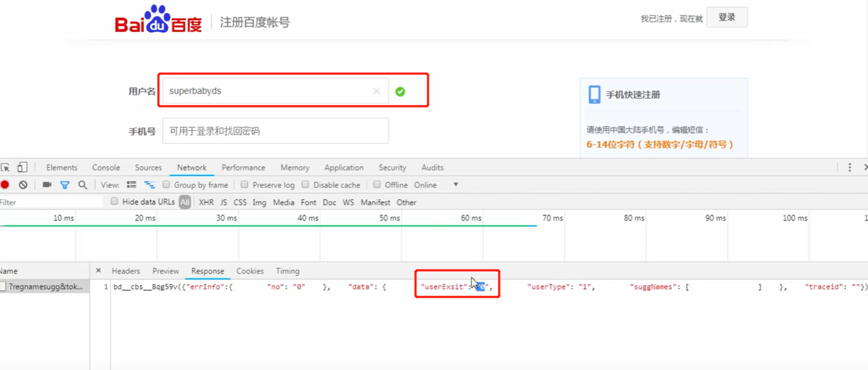Screen dimensions: 868x370
Task: Click the phone quick-registration icon
Action: tap(595, 95)
